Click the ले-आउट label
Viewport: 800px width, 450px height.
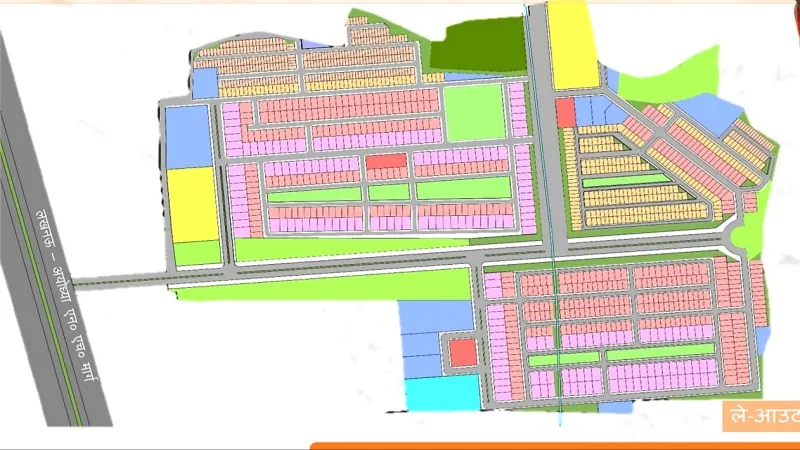click(758, 418)
